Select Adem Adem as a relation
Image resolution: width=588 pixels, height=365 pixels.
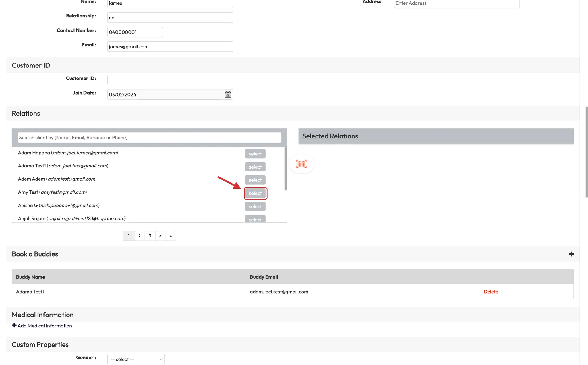tap(255, 180)
